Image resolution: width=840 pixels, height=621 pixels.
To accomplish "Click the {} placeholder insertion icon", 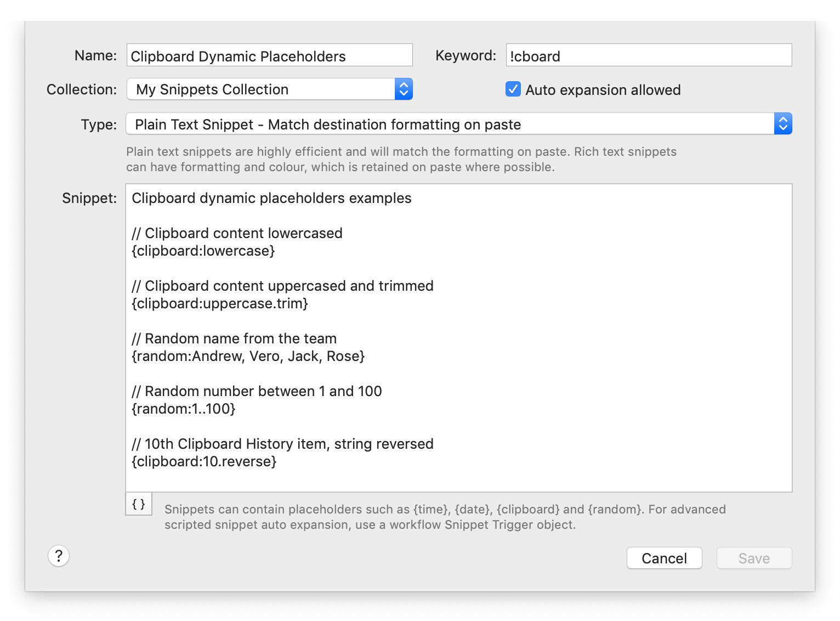I will 138,504.
